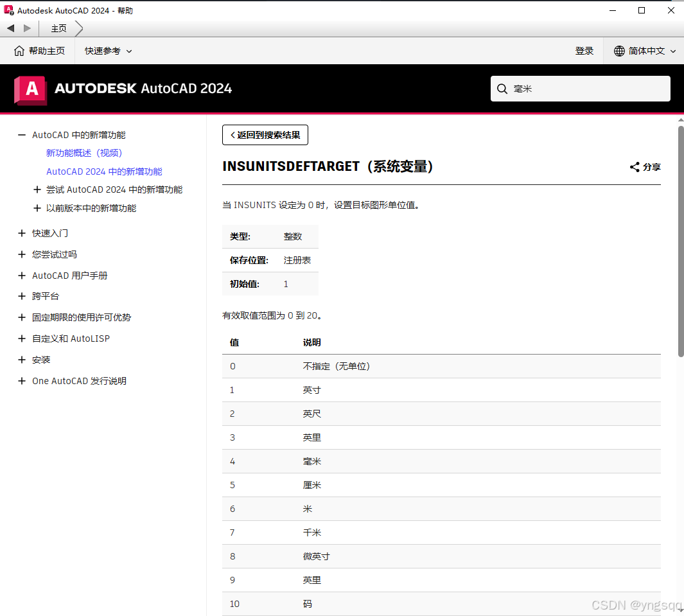Expand 尝试 AutoCAD 2024 中的新增功能
This screenshot has width=684, height=616.
37,189
